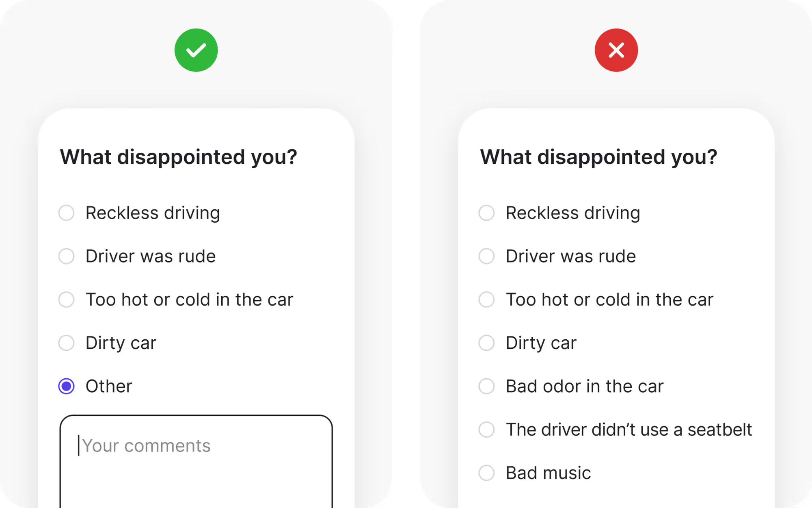Click the selected 'Other' radio button

click(67, 386)
